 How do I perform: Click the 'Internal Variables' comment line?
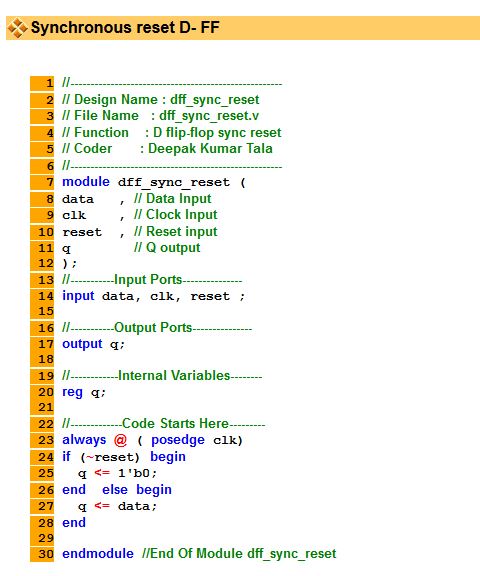point(162,376)
